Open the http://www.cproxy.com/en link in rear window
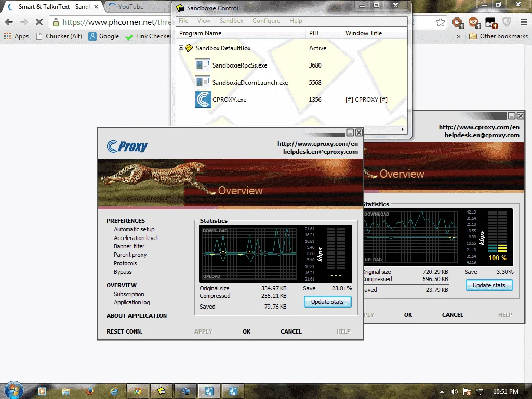 click(x=479, y=127)
